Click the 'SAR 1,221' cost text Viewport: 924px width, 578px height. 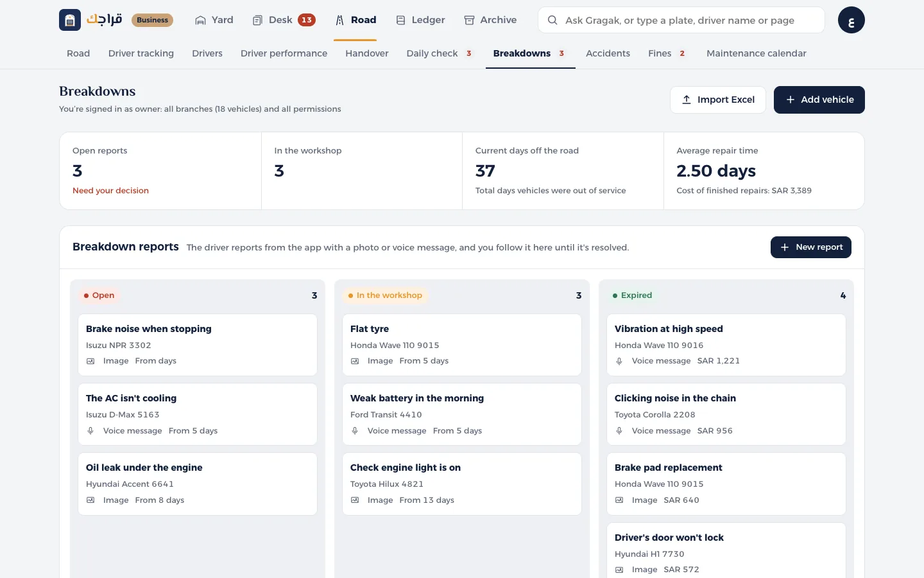719,361
